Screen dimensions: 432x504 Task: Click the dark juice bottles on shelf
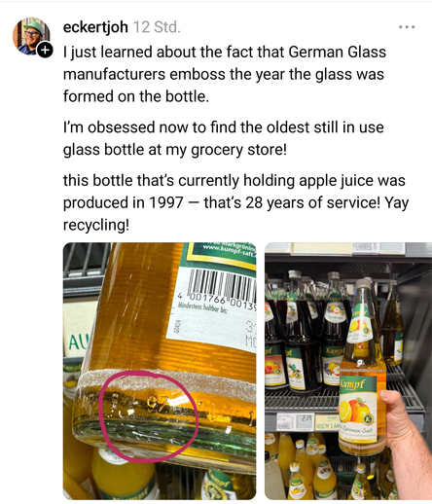(304, 329)
